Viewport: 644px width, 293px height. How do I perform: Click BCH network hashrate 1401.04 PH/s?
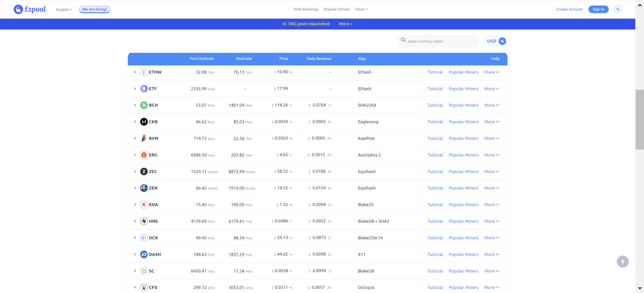pyautogui.click(x=240, y=105)
